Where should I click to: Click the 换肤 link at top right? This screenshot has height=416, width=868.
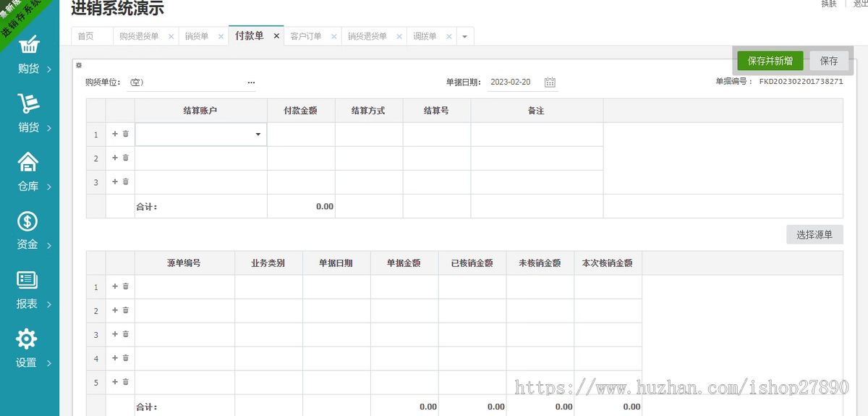(829, 4)
